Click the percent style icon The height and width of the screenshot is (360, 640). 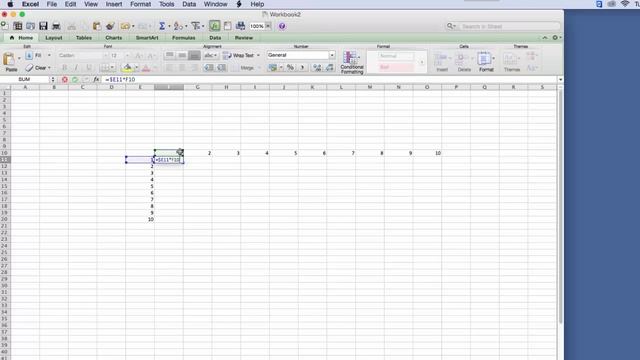[x=290, y=68]
